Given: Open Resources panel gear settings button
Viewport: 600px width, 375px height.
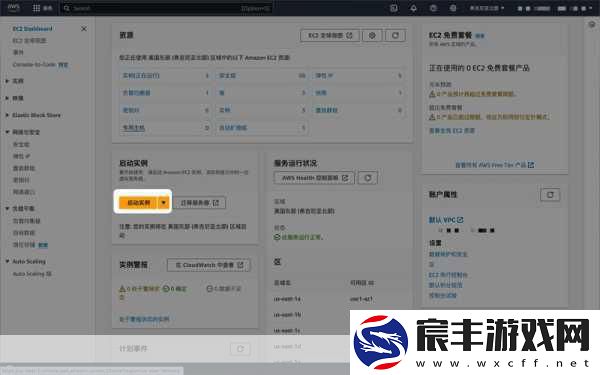Looking at the screenshot, I should [372, 35].
